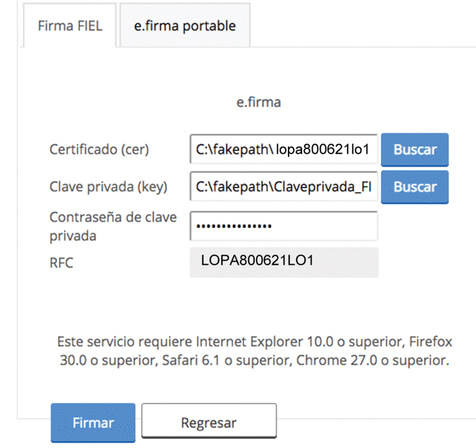The width and height of the screenshot is (476, 448).
Task: Click the 'Contraseña de clave privada' label
Action: click(x=113, y=227)
